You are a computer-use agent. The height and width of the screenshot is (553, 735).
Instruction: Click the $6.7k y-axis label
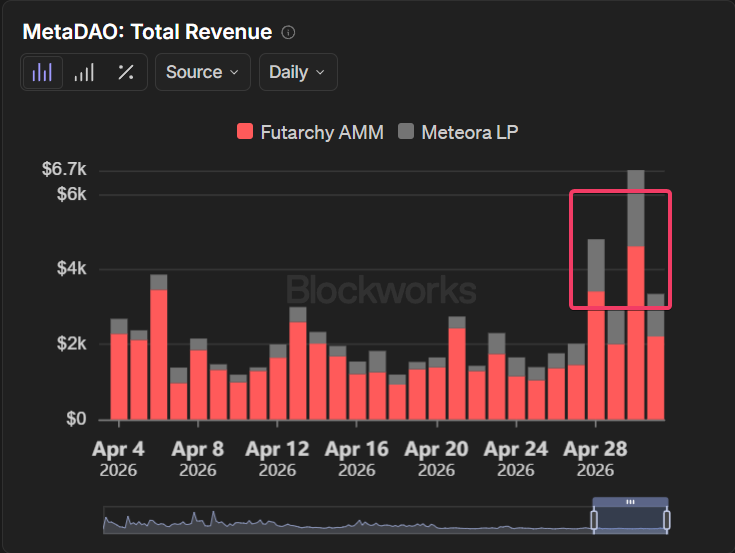(x=64, y=169)
